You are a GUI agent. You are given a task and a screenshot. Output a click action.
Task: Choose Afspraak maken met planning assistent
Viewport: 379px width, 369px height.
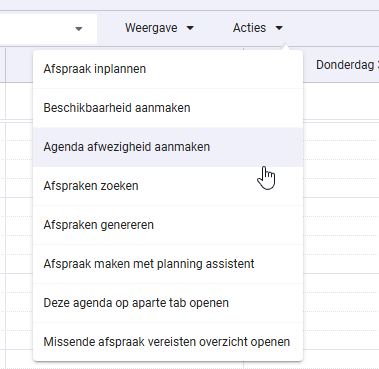(168, 264)
